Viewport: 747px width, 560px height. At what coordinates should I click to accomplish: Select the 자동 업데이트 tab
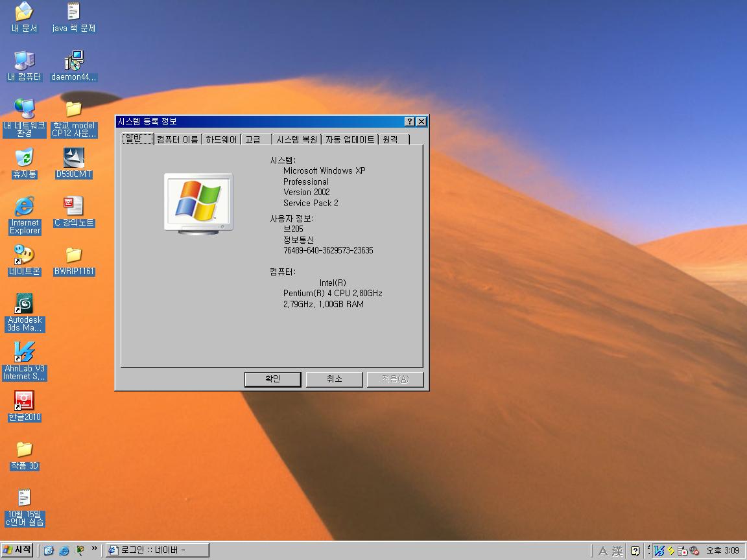350,139
